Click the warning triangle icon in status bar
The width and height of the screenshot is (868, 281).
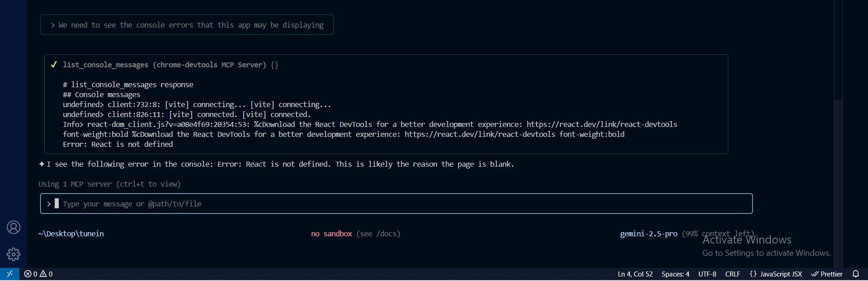click(x=43, y=274)
